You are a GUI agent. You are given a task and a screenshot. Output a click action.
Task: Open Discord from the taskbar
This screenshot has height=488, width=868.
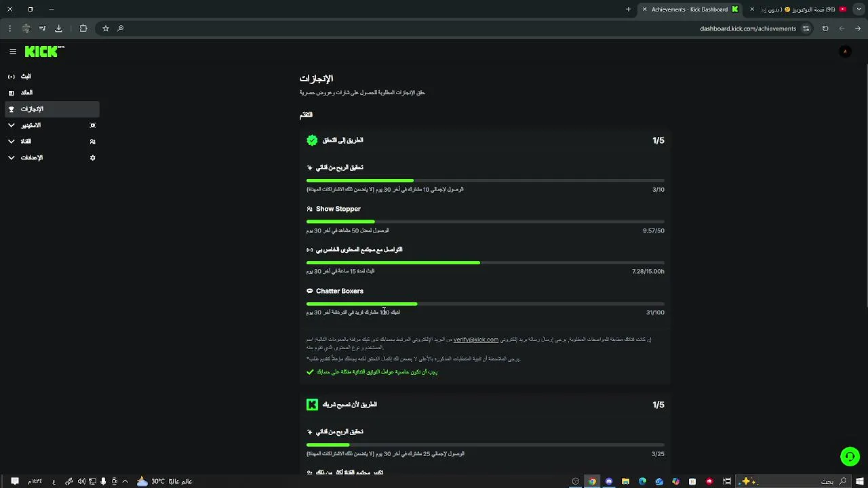[x=609, y=481]
